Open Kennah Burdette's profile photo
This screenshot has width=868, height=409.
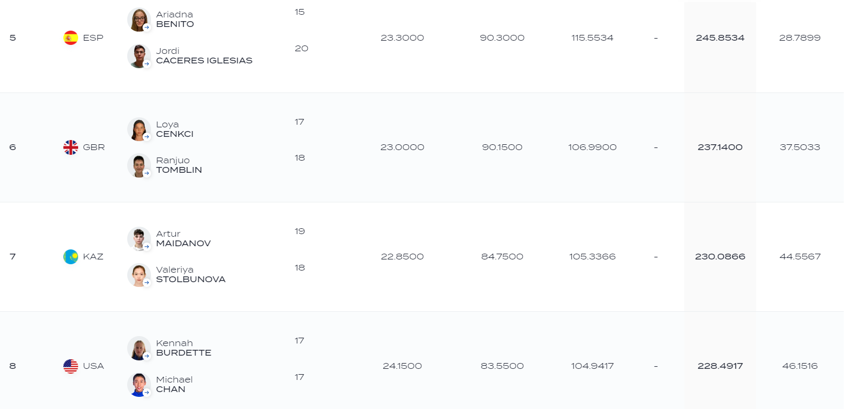(139, 348)
